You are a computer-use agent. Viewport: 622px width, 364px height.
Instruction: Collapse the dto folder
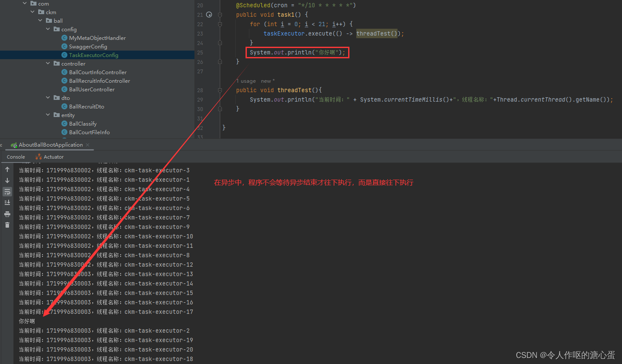pyautogui.click(x=48, y=98)
